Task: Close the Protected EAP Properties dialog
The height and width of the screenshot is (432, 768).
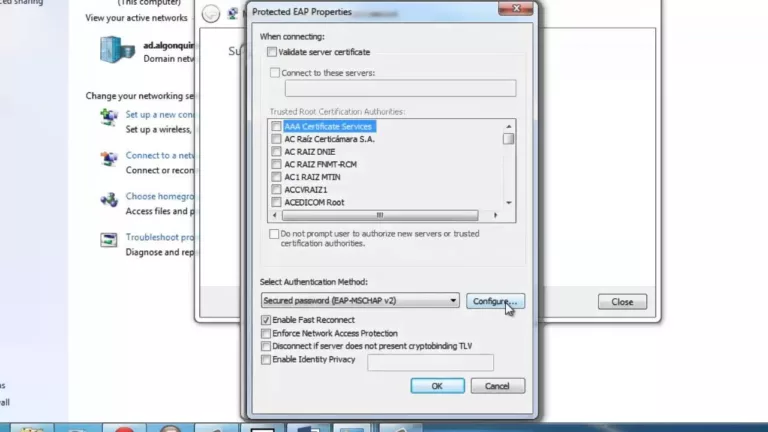Action: (516, 8)
